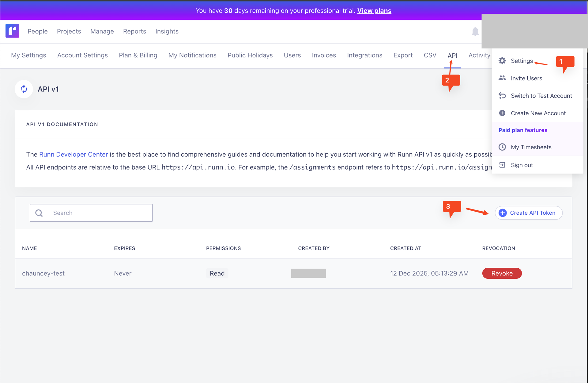
Task: Open the Insights menu
Action: coord(167,31)
